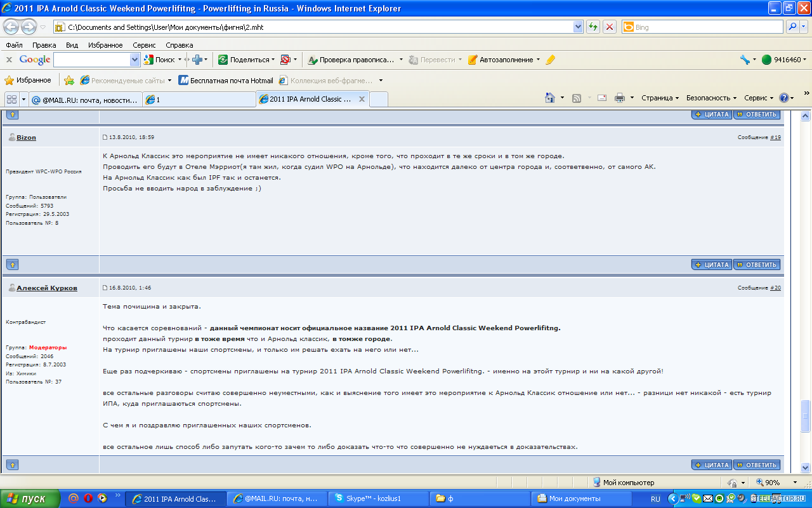
Task: Click ОТВЕТИТЬ button under Алексей Курков's post
Action: (x=757, y=465)
